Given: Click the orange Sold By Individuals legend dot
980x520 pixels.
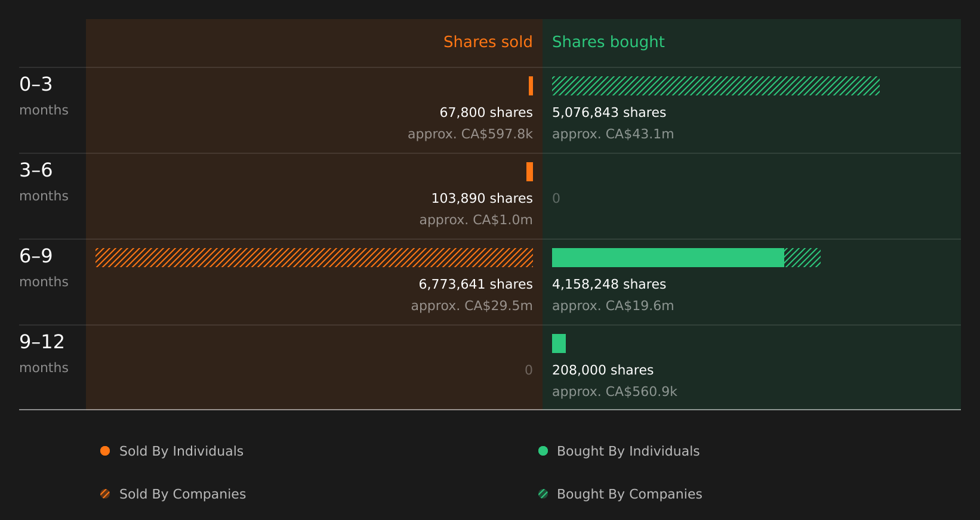Looking at the screenshot, I should pos(105,451).
